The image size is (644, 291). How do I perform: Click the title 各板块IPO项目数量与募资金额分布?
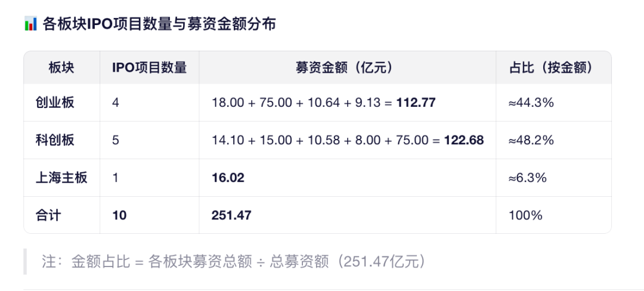pyautogui.click(x=159, y=24)
